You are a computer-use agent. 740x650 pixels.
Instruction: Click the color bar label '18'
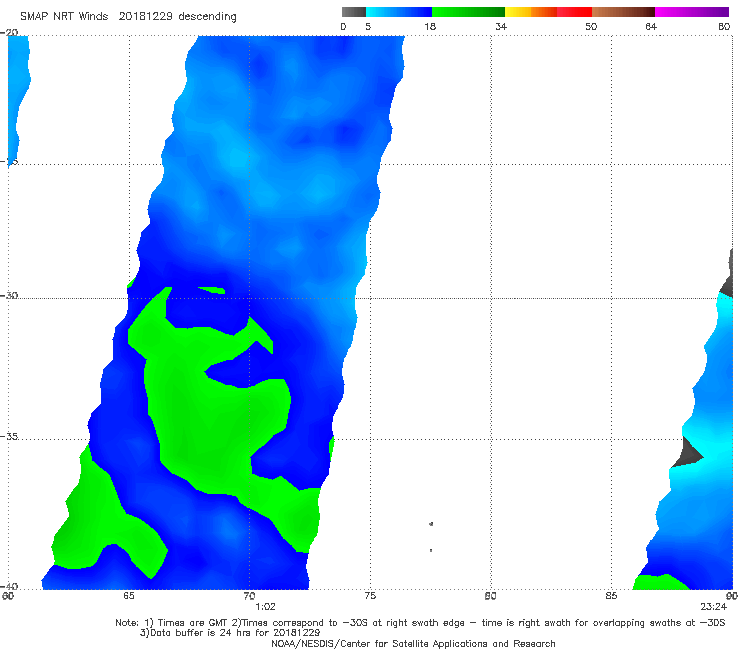430,26
